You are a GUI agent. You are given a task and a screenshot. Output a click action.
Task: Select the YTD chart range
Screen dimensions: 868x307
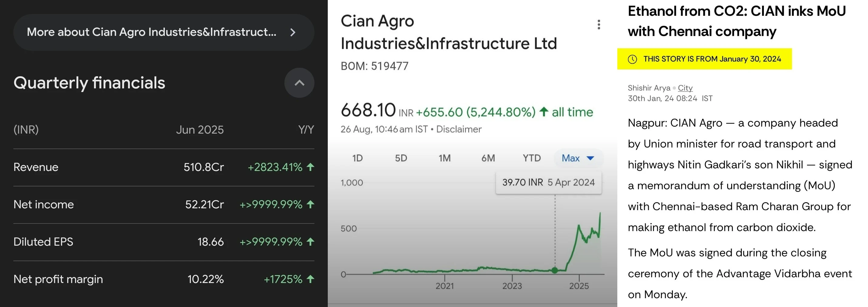[x=532, y=158]
